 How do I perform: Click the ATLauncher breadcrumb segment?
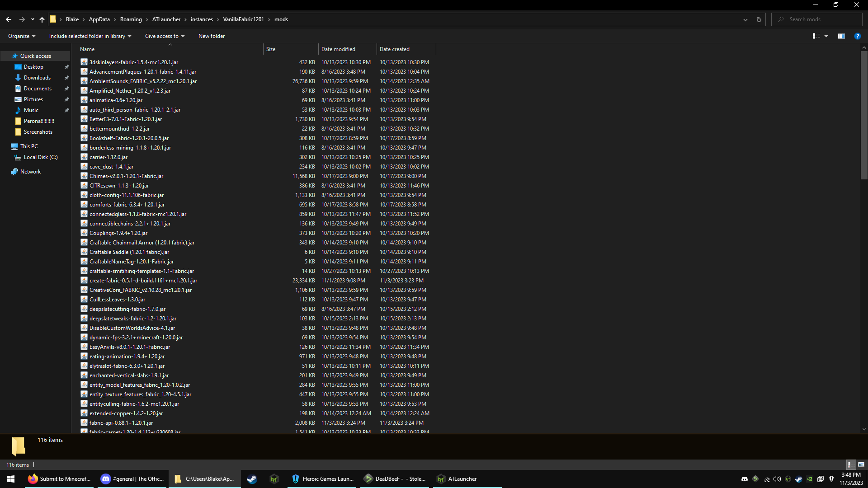click(x=166, y=19)
